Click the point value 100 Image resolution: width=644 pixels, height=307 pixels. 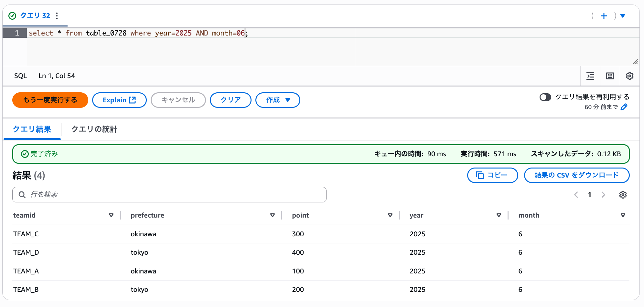[298, 271]
